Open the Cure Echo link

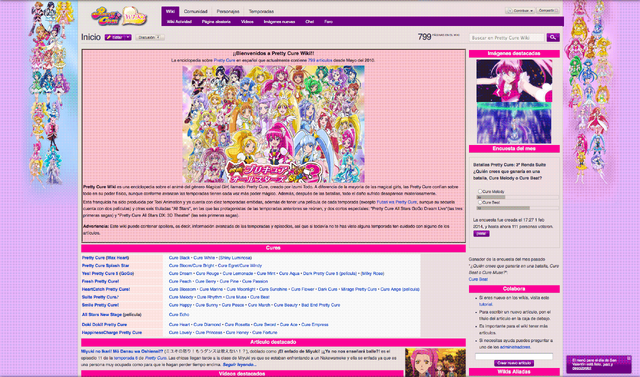[179, 315]
